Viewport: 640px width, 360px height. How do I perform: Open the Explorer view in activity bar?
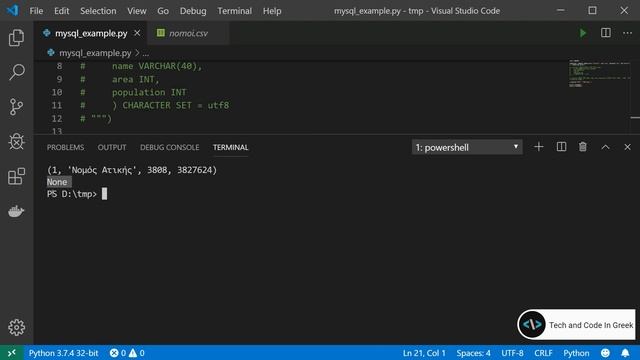(16, 38)
